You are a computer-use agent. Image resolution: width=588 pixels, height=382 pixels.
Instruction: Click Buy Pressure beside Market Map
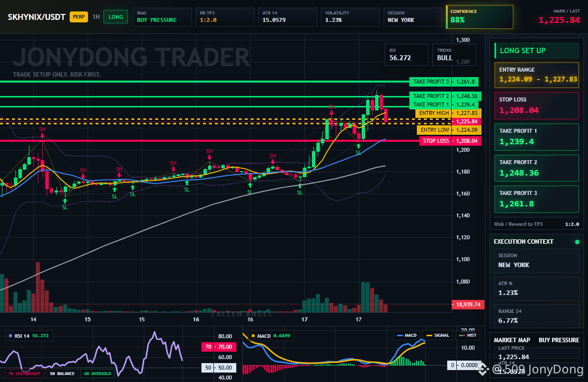(559, 340)
